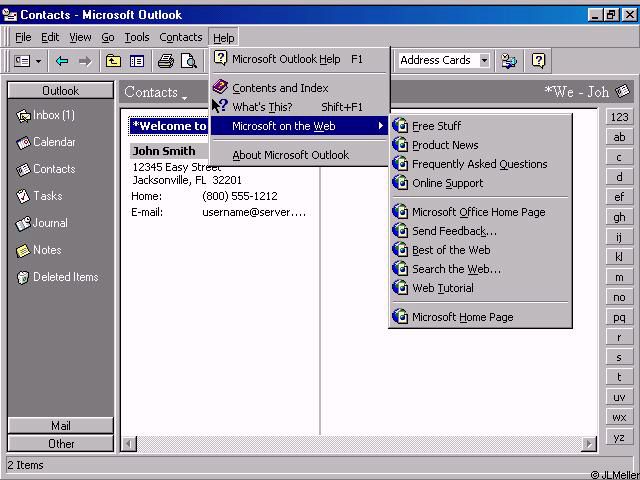640x480 pixels.
Task: Click the Print icon in toolbar
Action: 165,61
